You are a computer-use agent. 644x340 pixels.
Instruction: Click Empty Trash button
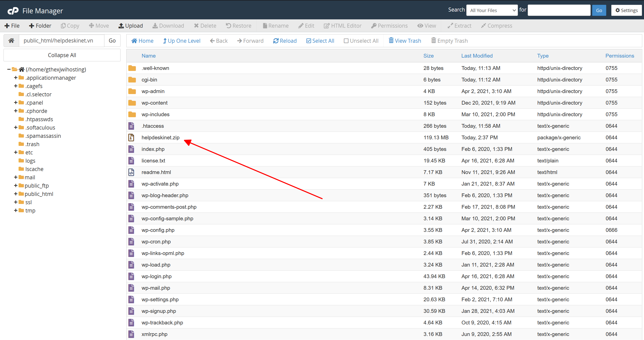[x=449, y=41]
